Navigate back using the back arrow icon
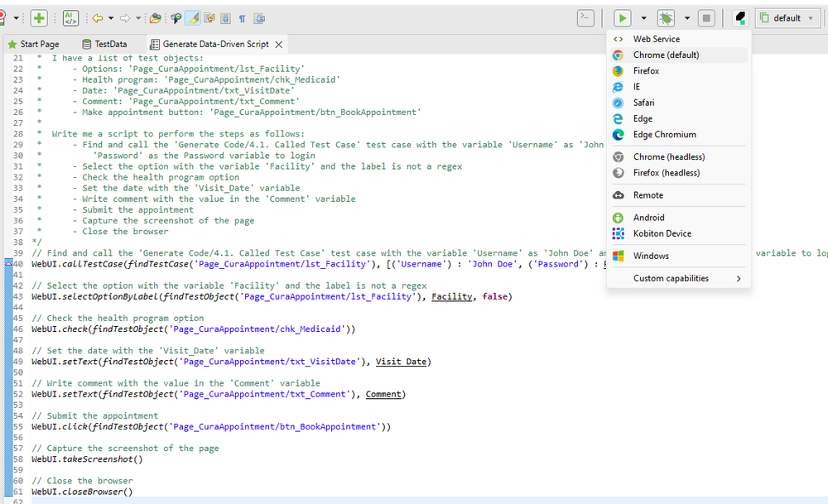828x504 pixels. (x=99, y=17)
